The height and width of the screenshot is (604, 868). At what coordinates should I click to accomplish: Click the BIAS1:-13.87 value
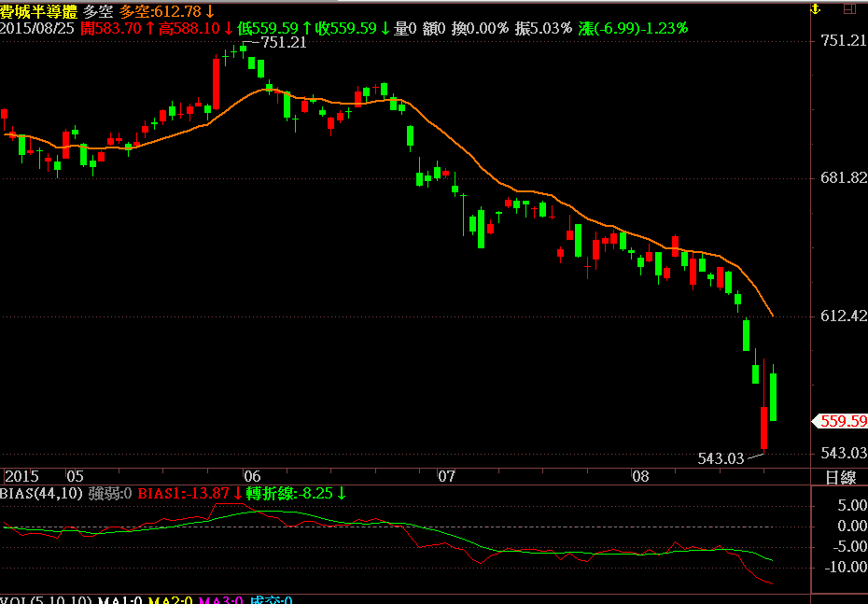189,493
